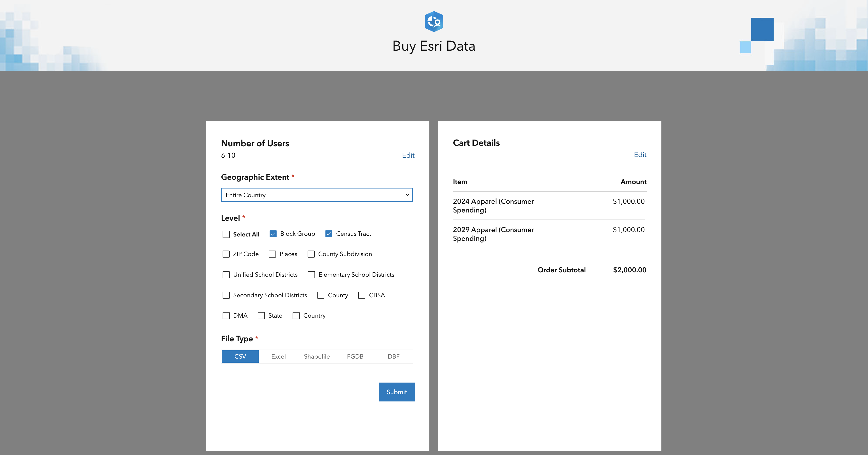The width and height of the screenshot is (868, 455).
Task: Check the Places checkbox
Action: (x=272, y=254)
